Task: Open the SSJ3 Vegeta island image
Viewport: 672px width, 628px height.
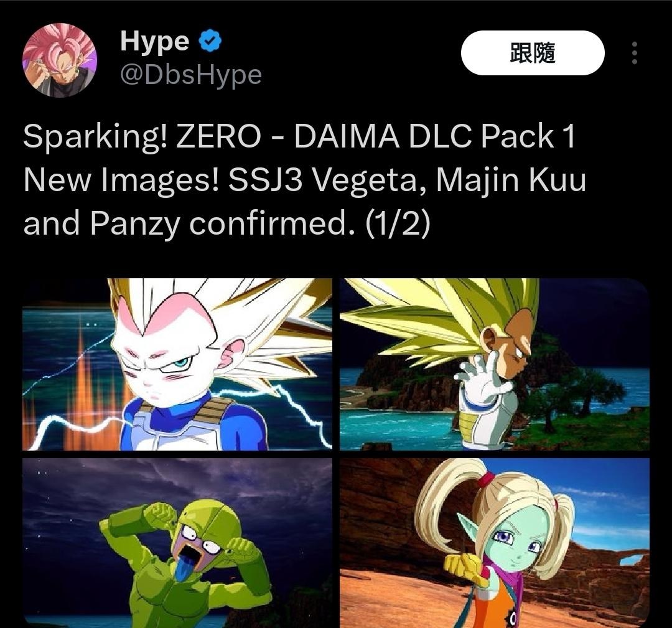Action: click(x=494, y=364)
